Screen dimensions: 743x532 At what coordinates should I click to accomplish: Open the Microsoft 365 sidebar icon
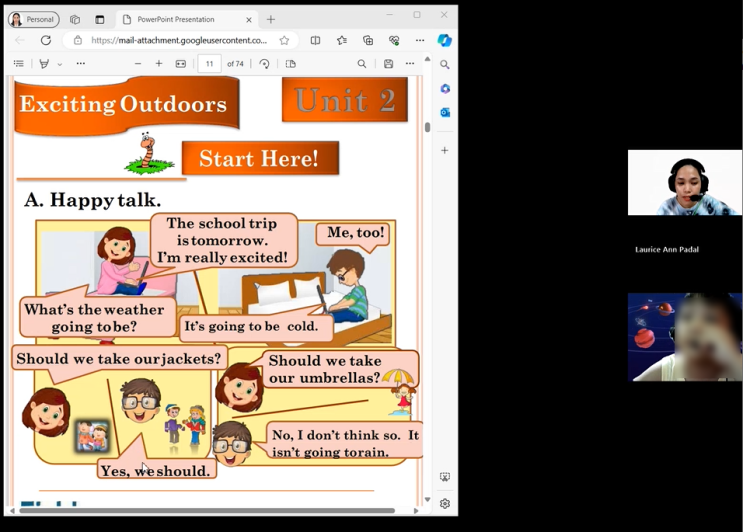click(445, 89)
